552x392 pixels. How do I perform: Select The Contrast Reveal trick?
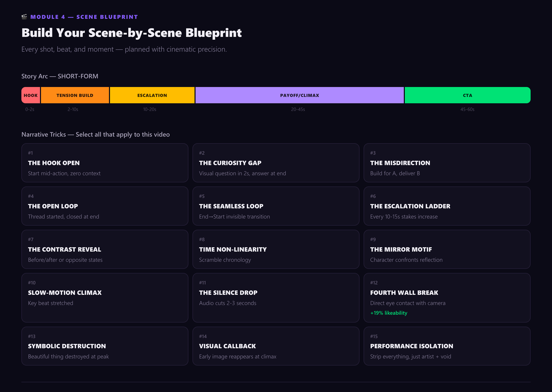pos(105,249)
